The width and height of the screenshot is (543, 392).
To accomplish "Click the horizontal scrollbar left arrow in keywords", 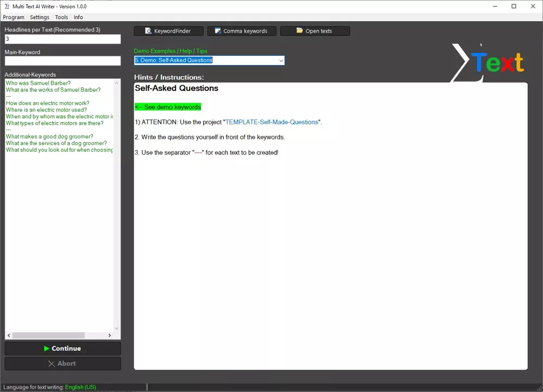I will pyautogui.click(x=9, y=336).
